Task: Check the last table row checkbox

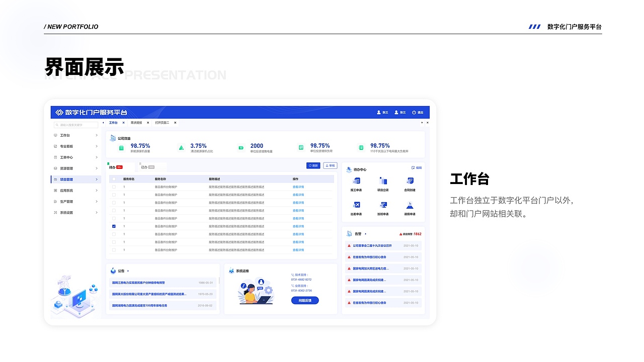Action: tap(114, 250)
